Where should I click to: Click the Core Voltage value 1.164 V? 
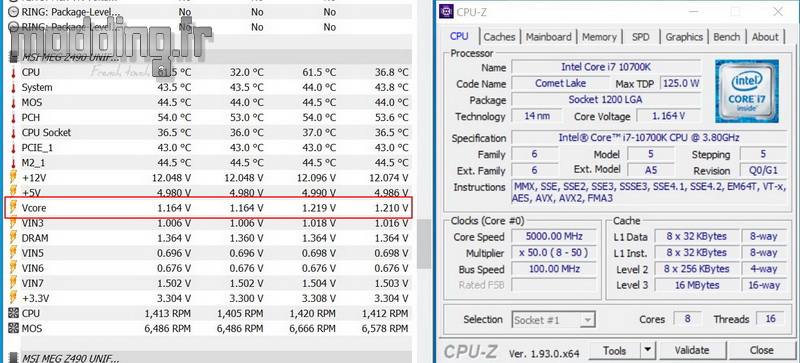668,116
